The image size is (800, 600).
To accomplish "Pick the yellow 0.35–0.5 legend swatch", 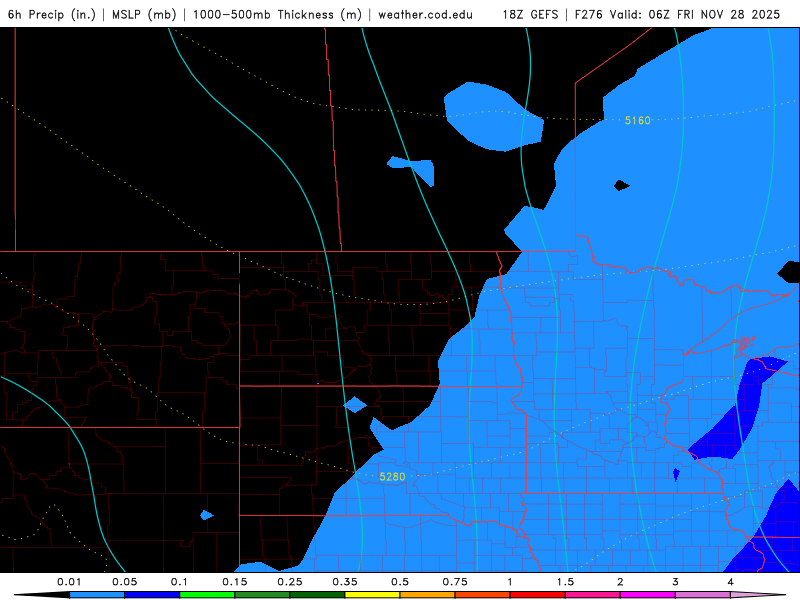I will (372, 595).
